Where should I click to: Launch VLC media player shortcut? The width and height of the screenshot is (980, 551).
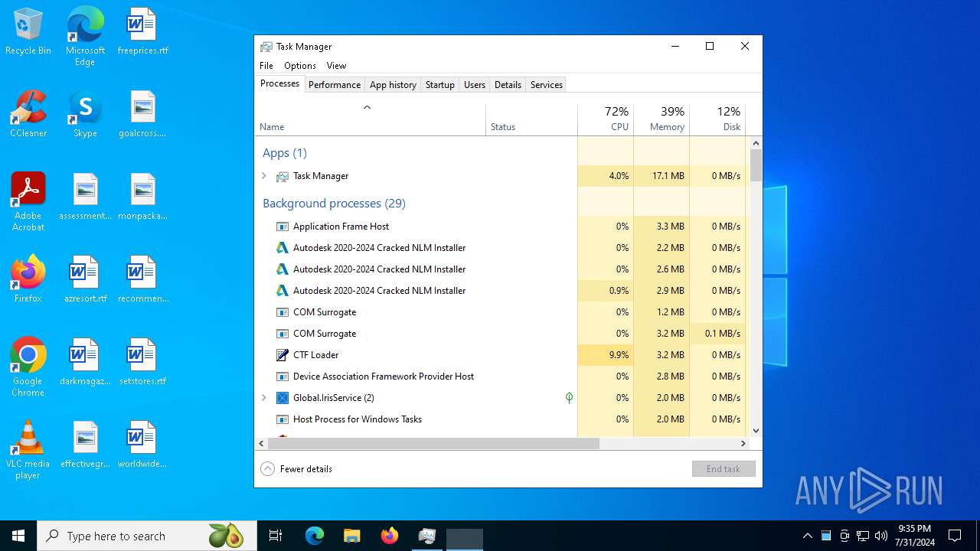tap(28, 450)
